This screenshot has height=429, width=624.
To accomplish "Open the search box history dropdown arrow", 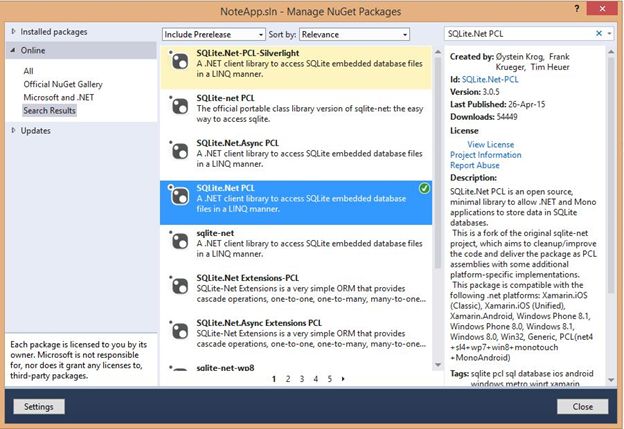I will coord(610,34).
